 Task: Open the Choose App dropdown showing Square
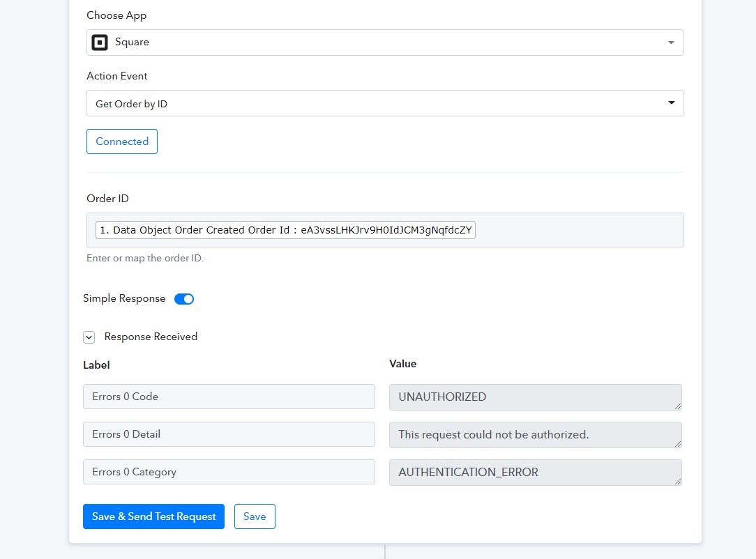tap(385, 43)
